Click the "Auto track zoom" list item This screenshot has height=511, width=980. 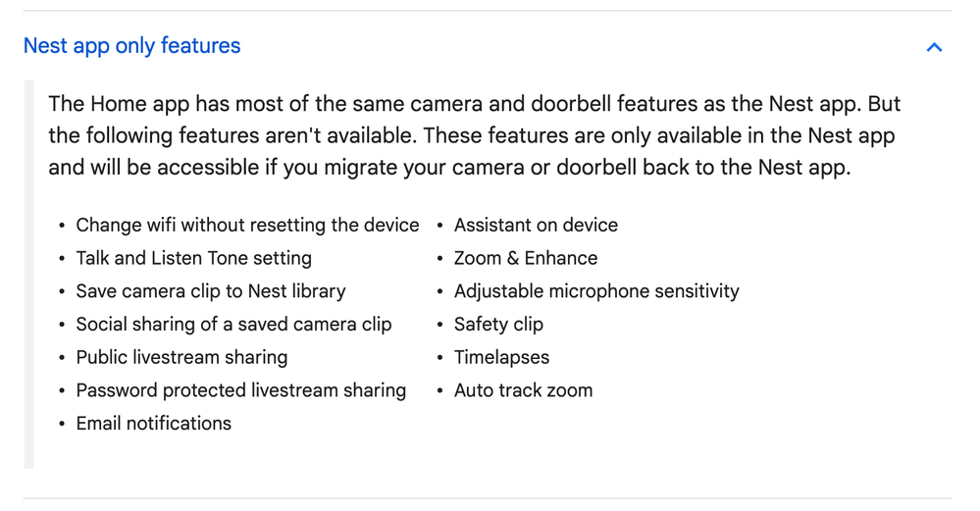click(523, 390)
